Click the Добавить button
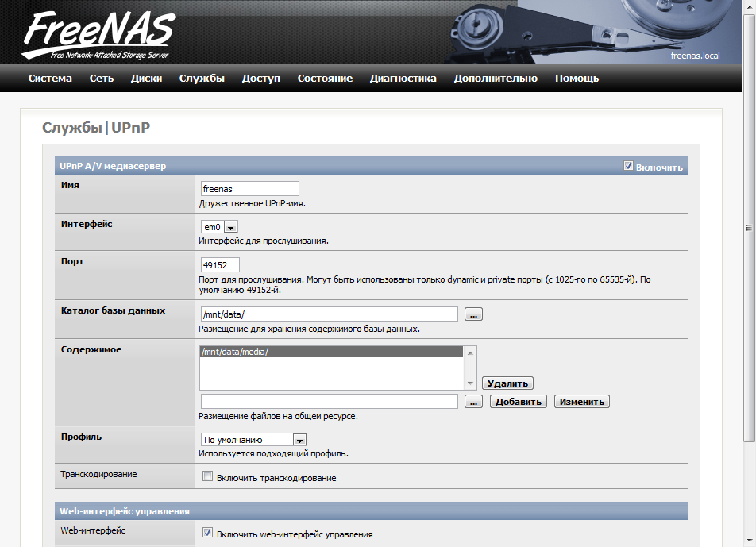Screen dimensions: 756x547 [519, 402]
